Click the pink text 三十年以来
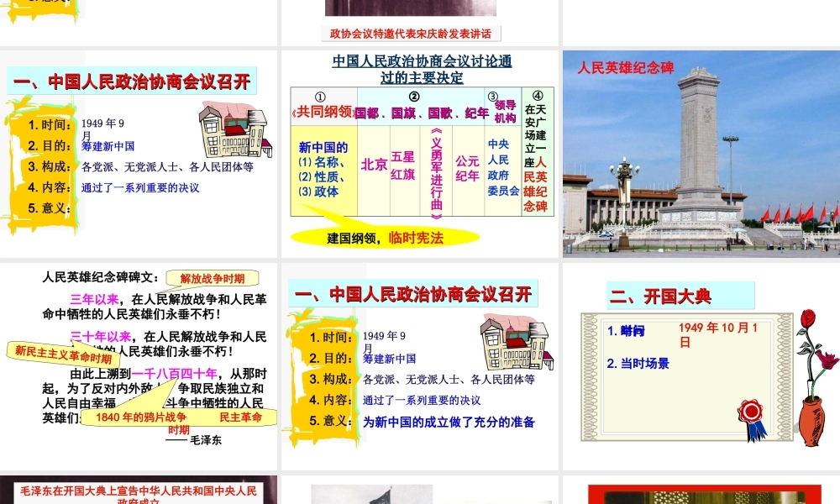 [101, 336]
